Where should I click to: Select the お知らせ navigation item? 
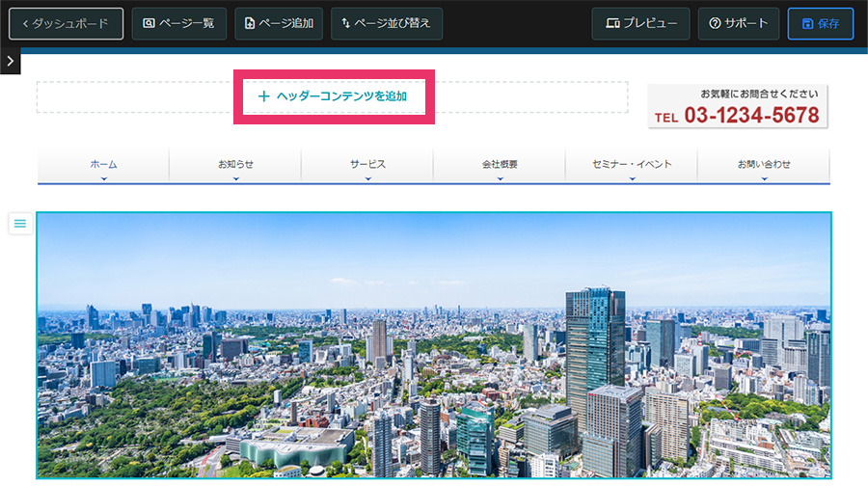236,164
